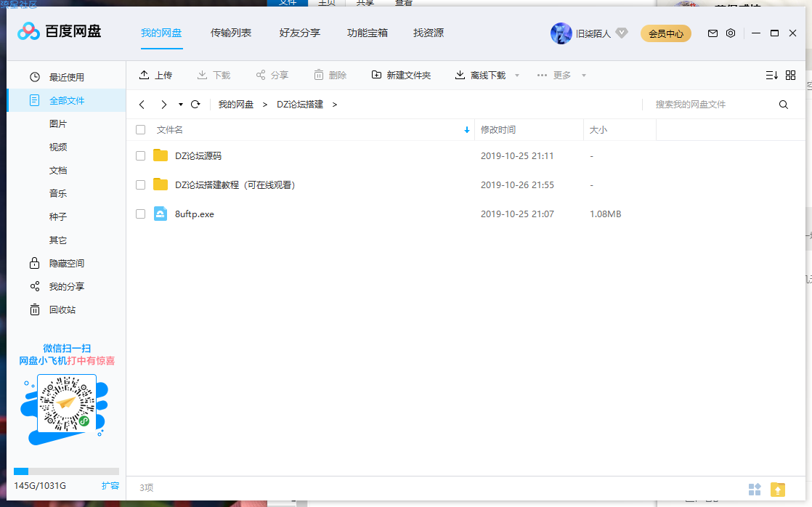812x507 pixels.
Task: Select 文档 category in sidebar
Action: [58, 171]
